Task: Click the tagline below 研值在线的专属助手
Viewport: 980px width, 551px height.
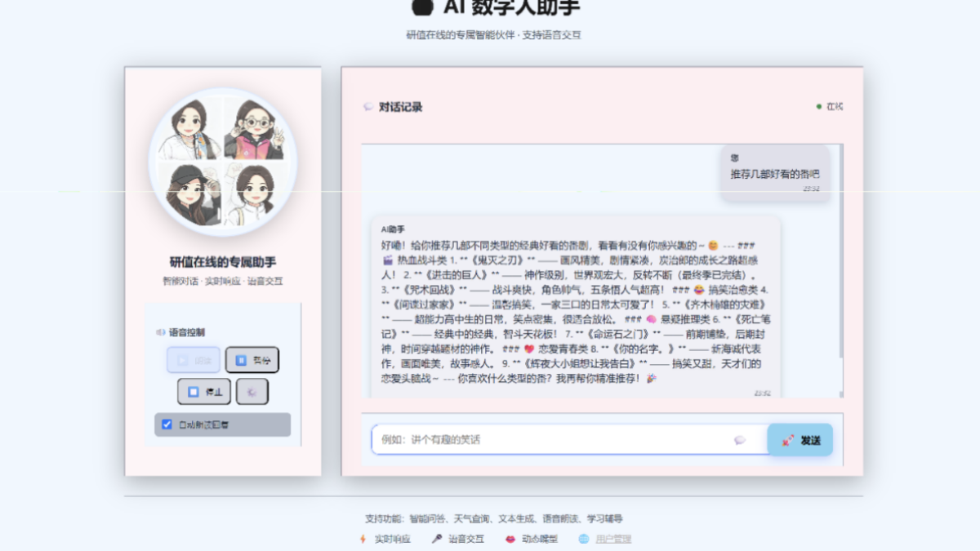Action: coord(223,281)
